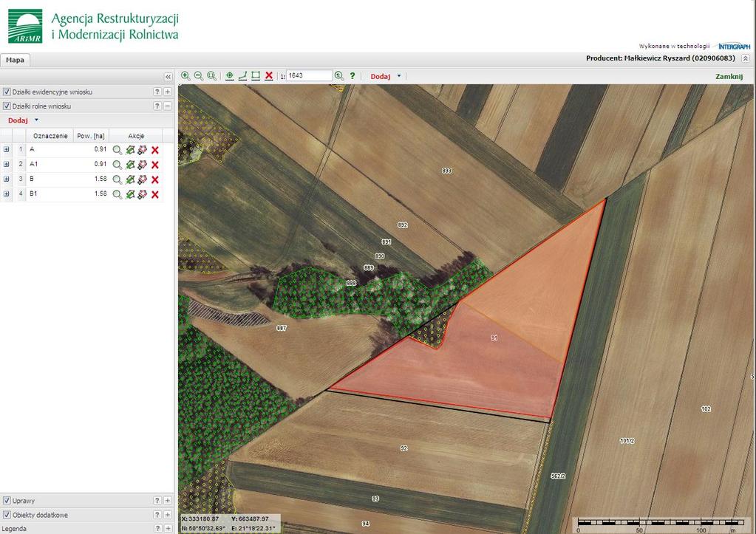Focus the map scale input field showing 1643
This screenshot has height=534, width=756.
309,75
